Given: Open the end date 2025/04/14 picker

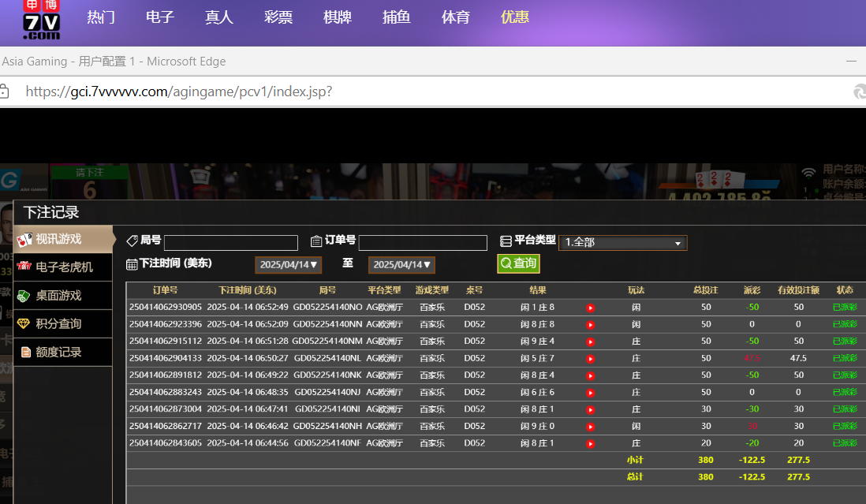Looking at the screenshot, I should point(402,265).
